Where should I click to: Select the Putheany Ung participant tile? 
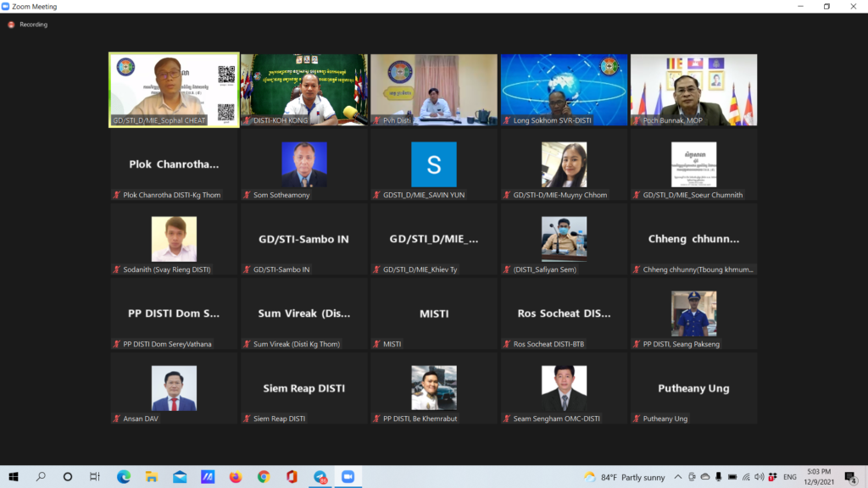693,388
